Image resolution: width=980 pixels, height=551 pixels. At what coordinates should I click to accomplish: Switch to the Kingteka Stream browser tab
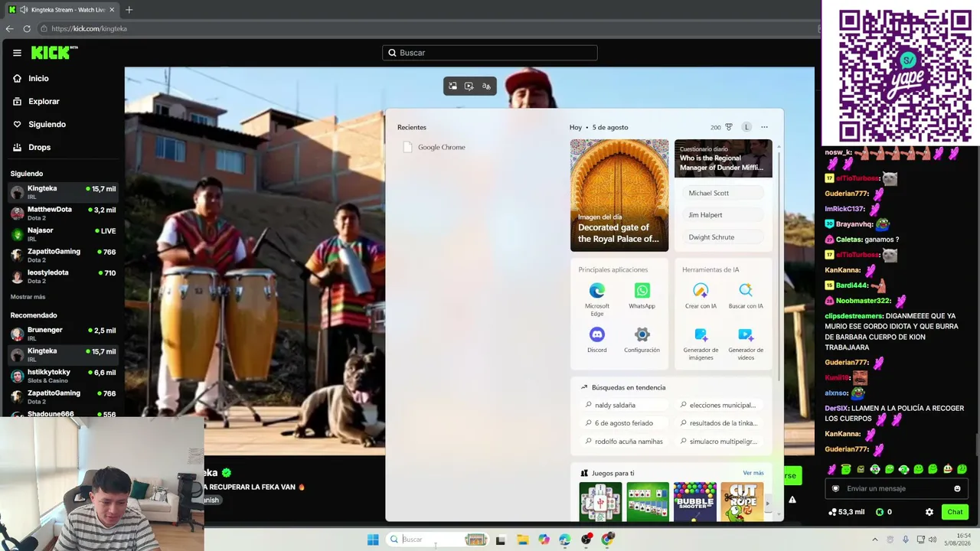tap(61, 10)
